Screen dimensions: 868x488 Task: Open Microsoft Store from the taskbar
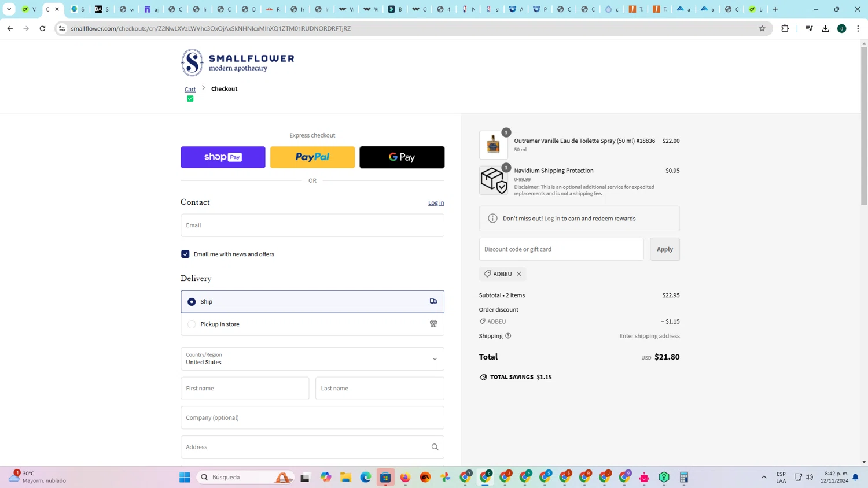click(x=385, y=478)
